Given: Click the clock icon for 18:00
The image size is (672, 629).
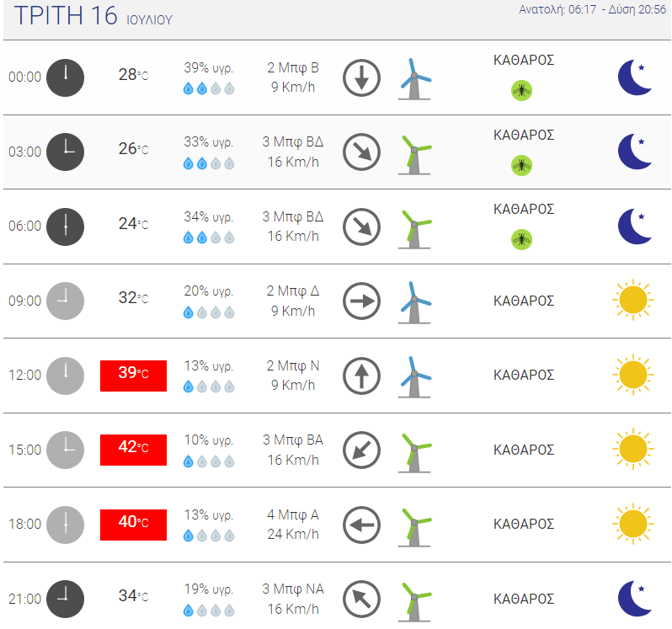Looking at the screenshot, I should pyautogui.click(x=65, y=525).
